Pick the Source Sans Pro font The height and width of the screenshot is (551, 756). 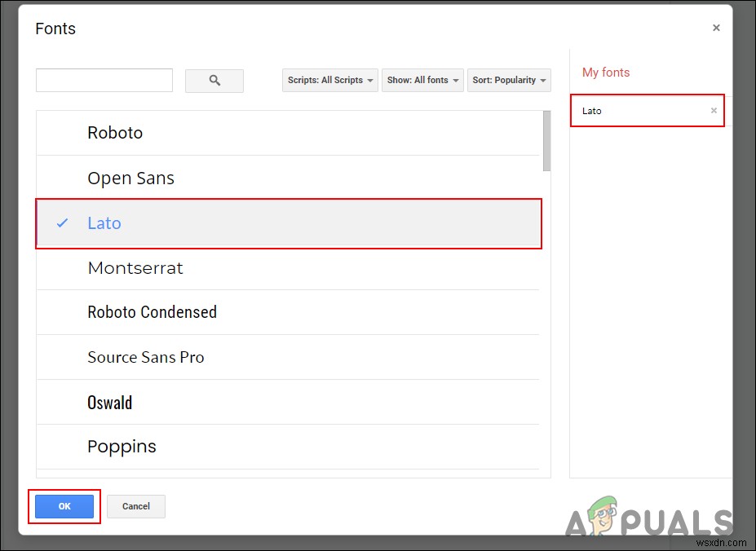point(146,357)
